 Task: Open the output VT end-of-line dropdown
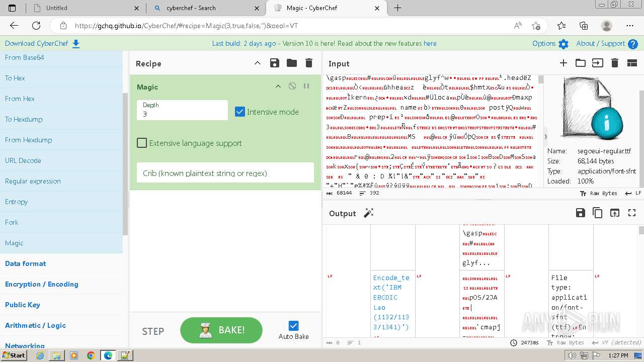click(617, 342)
